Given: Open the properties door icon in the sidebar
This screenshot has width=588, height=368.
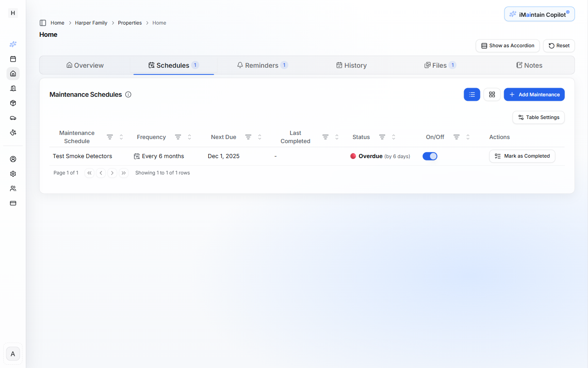Looking at the screenshot, I should [13, 88].
